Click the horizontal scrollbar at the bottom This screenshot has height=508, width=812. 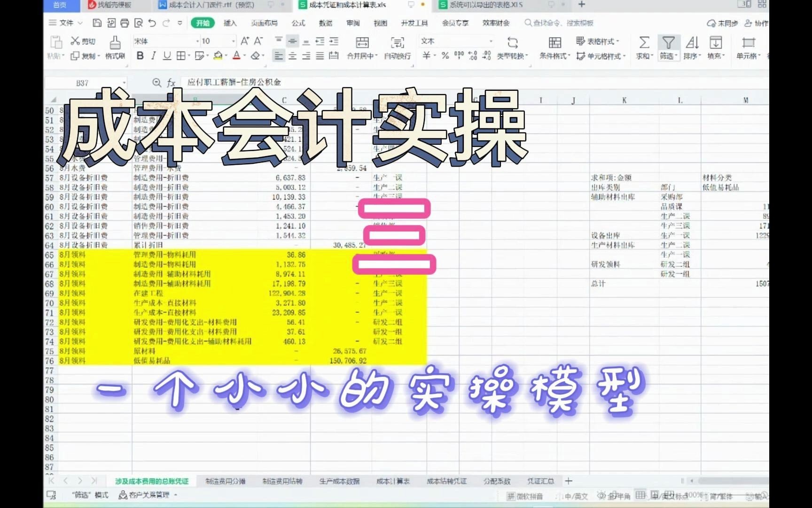point(733,481)
